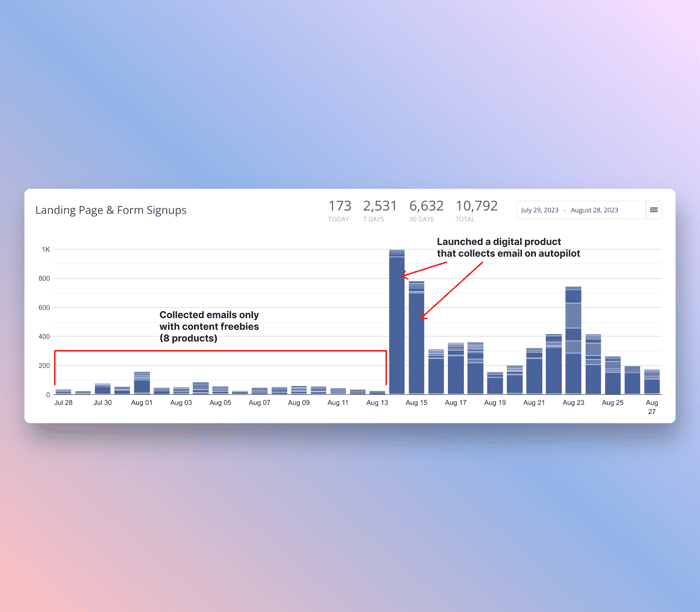
Task: Select the Aug 17 bar
Action: pos(456,368)
